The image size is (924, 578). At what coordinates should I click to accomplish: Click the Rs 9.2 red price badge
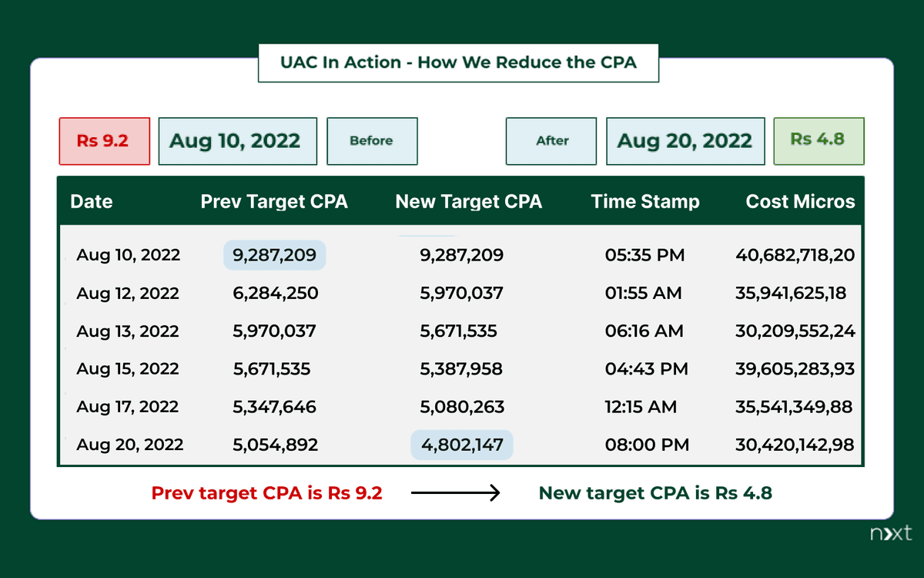coord(104,141)
